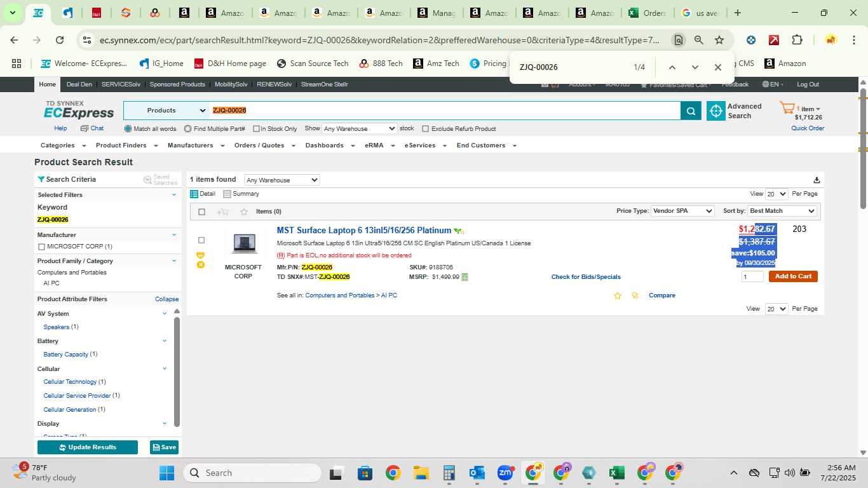Click Update Results button
868x488 pixels.
(x=88, y=447)
